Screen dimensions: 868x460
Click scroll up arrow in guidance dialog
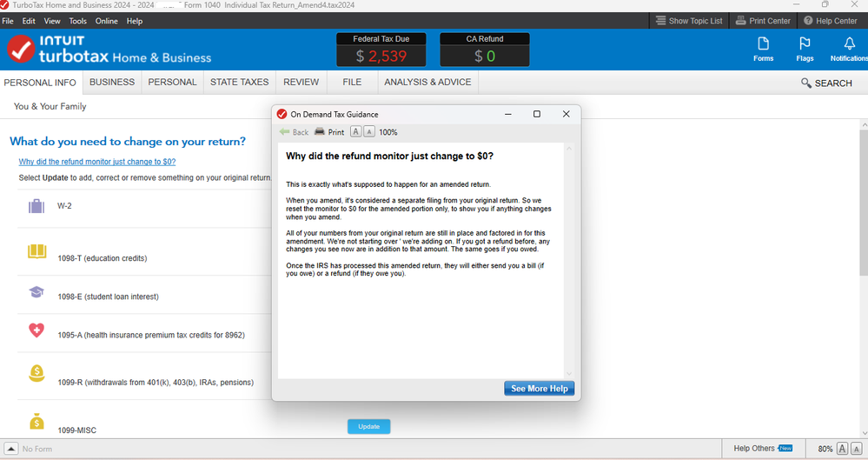569,149
